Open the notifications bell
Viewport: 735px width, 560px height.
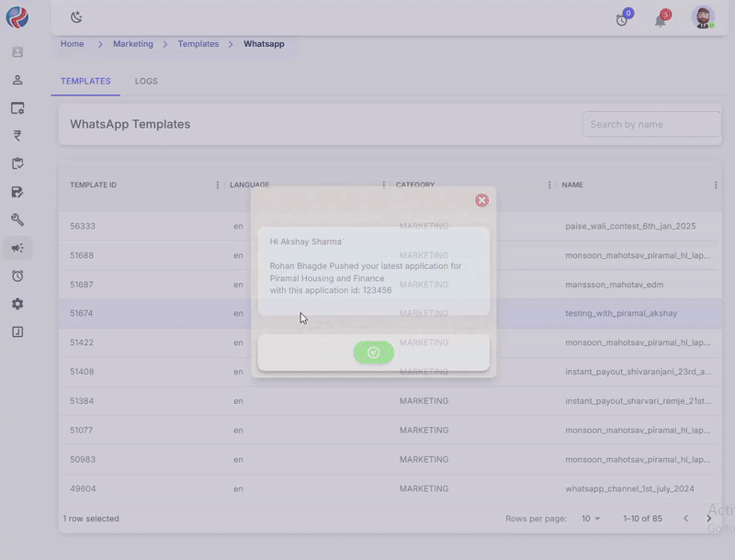click(x=661, y=19)
